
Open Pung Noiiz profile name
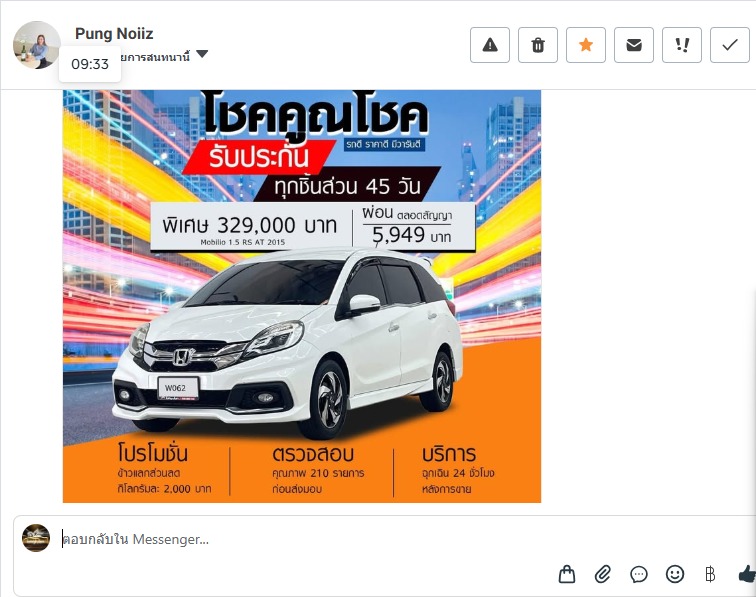point(114,34)
